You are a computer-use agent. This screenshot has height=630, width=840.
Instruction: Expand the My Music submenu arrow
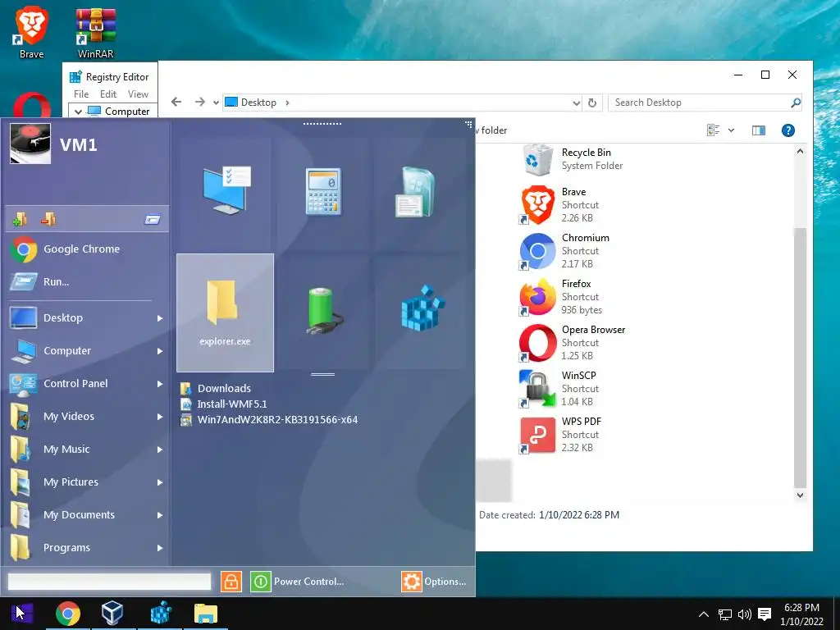coord(160,450)
